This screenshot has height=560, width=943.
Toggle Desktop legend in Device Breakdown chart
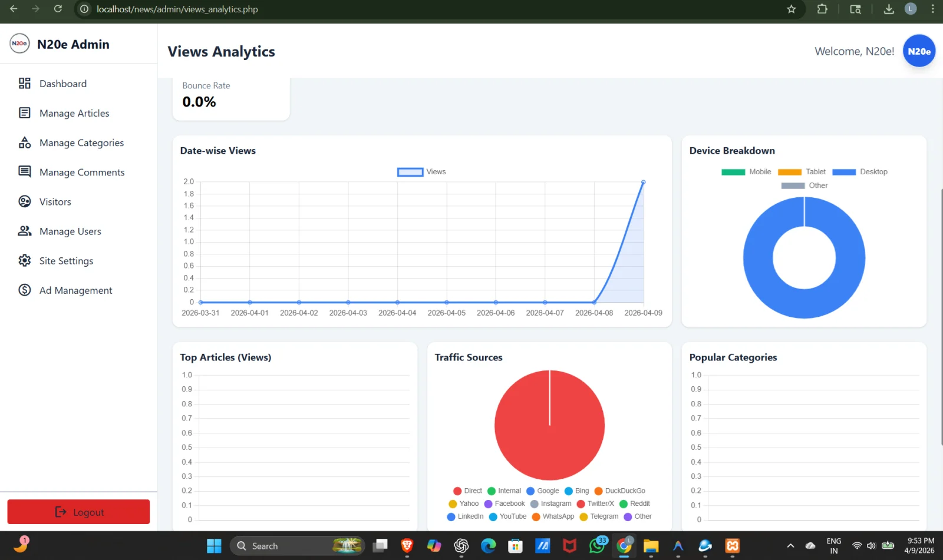860,172
